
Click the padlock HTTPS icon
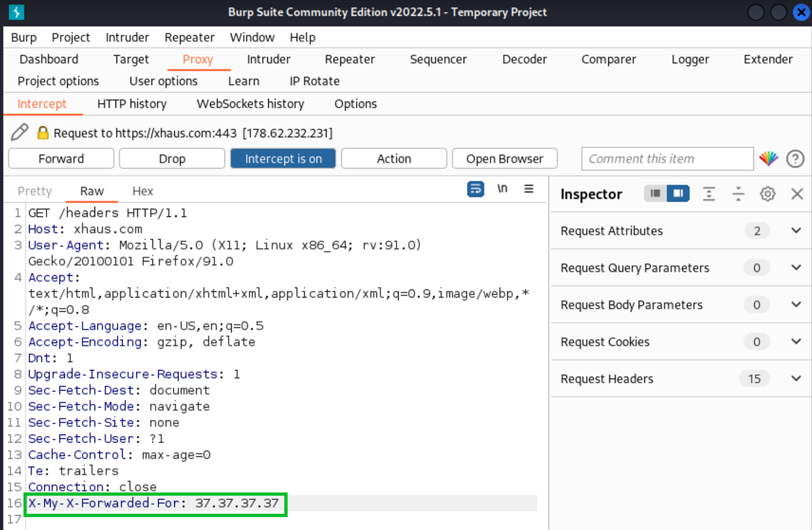43,133
